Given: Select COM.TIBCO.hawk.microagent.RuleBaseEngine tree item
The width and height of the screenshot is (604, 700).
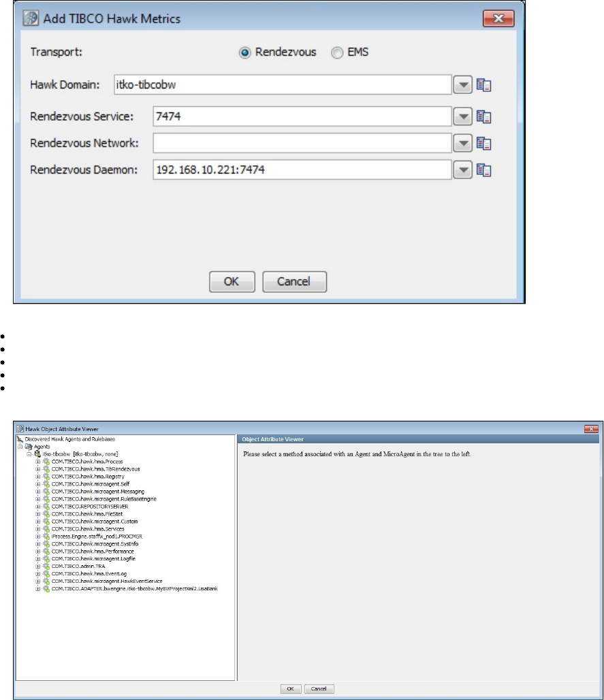Looking at the screenshot, I should click(x=104, y=499).
